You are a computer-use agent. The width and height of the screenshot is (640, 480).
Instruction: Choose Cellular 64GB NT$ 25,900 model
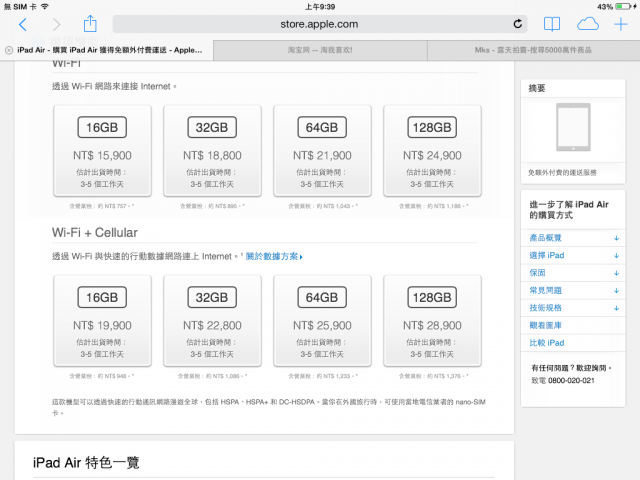pos(322,320)
